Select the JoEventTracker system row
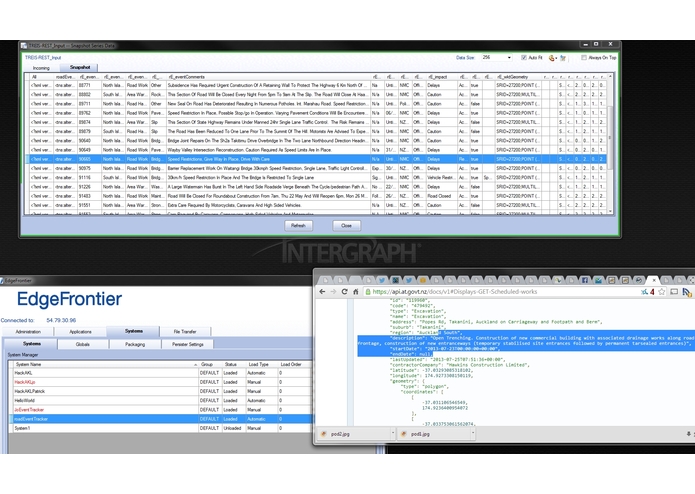The image size is (695, 494). [162, 410]
